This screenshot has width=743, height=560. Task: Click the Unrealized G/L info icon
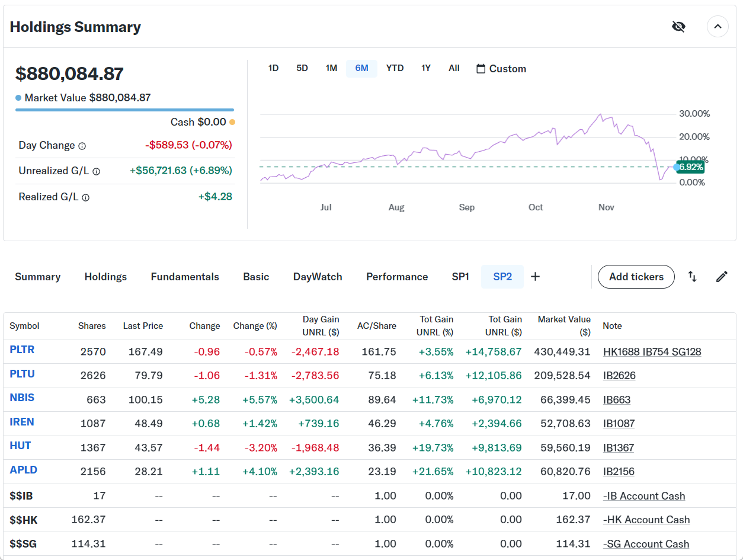click(x=96, y=171)
